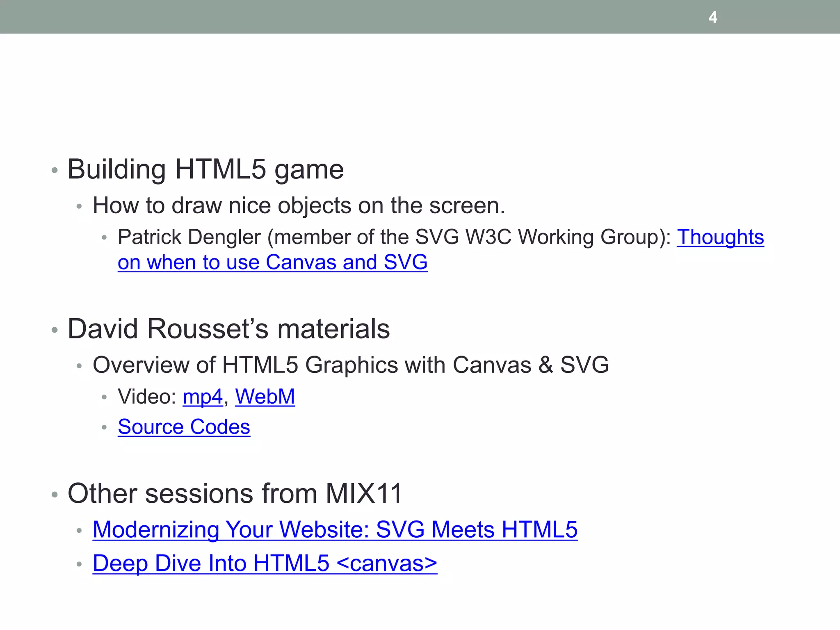Follow the Source Codes link

coord(184,427)
